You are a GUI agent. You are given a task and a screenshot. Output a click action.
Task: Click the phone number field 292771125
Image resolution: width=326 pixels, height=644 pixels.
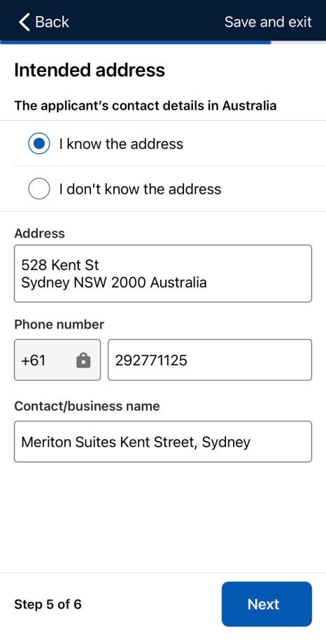210,360
